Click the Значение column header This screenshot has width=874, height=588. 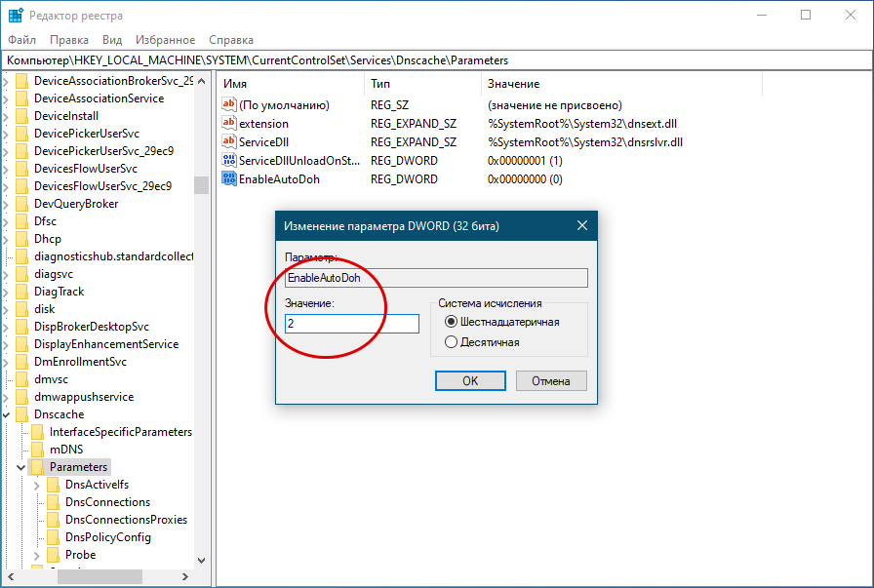click(x=621, y=84)
